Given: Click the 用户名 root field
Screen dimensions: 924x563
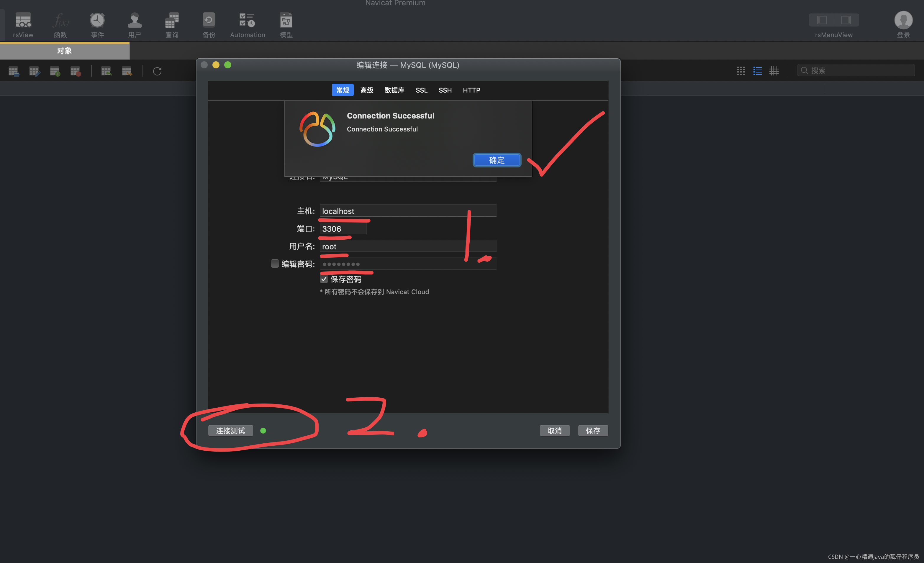Looking at the screenshot, I should [x=408, y=246].
